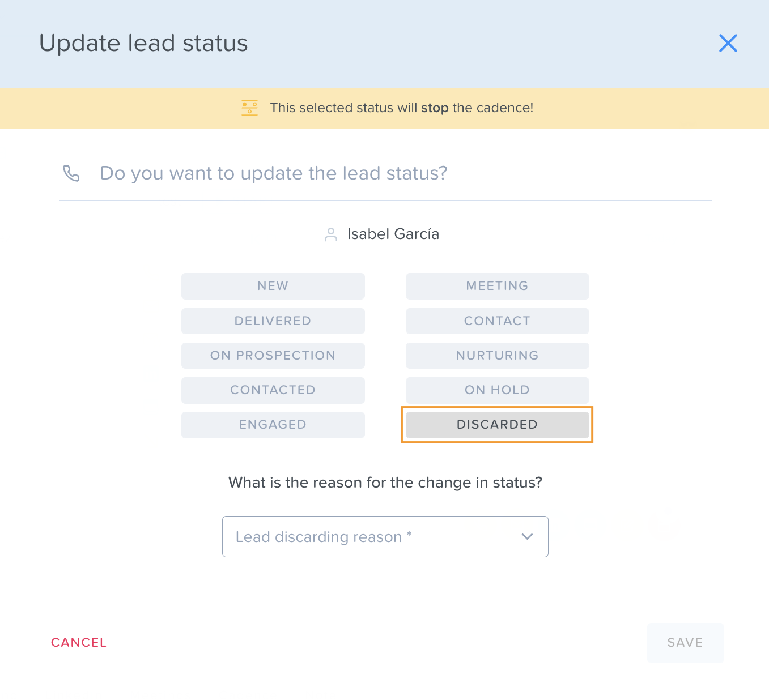Save the lead status change
The height and width of the screenshot is (700, 769).
pyautogui.click(x=685, y=643)
